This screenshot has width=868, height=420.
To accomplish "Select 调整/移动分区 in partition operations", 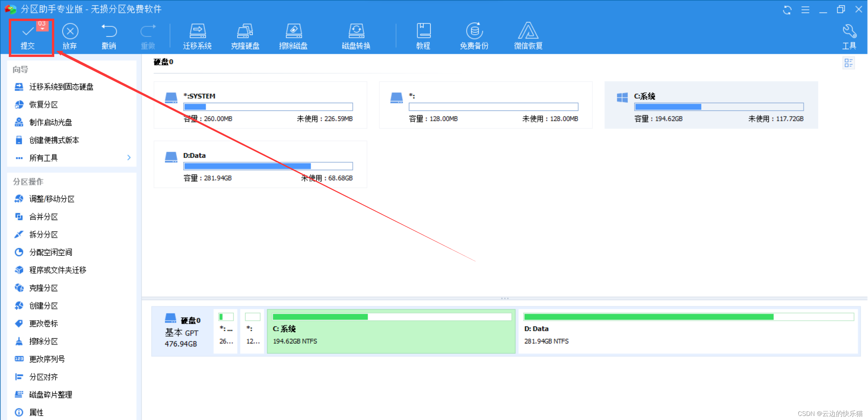I will tap(52, 199).
